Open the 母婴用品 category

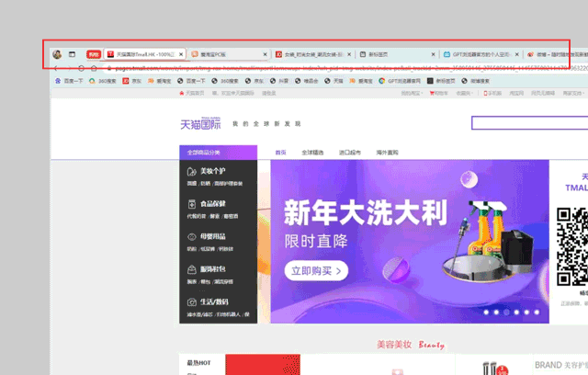[212, 236]
